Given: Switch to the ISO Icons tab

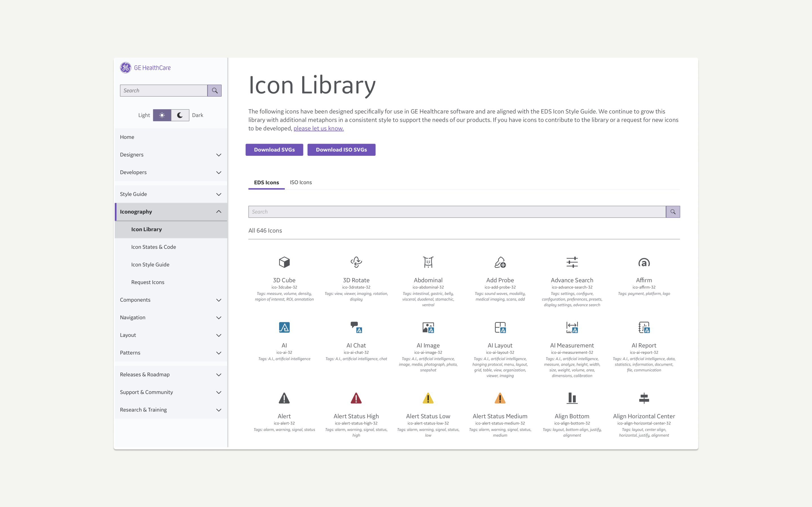Looking at the screenshot, I should (301, 182).
